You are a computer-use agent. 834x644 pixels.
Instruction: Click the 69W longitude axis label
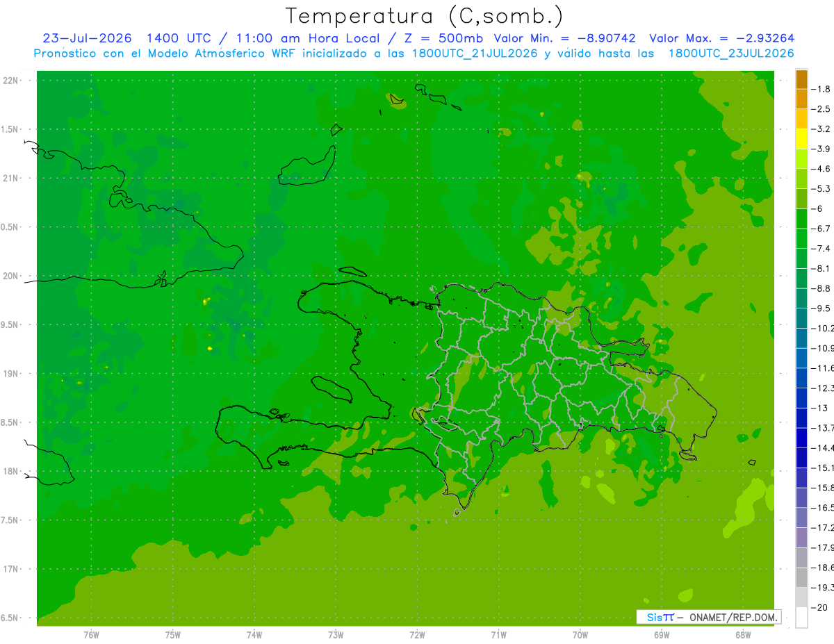coord(662,634)
